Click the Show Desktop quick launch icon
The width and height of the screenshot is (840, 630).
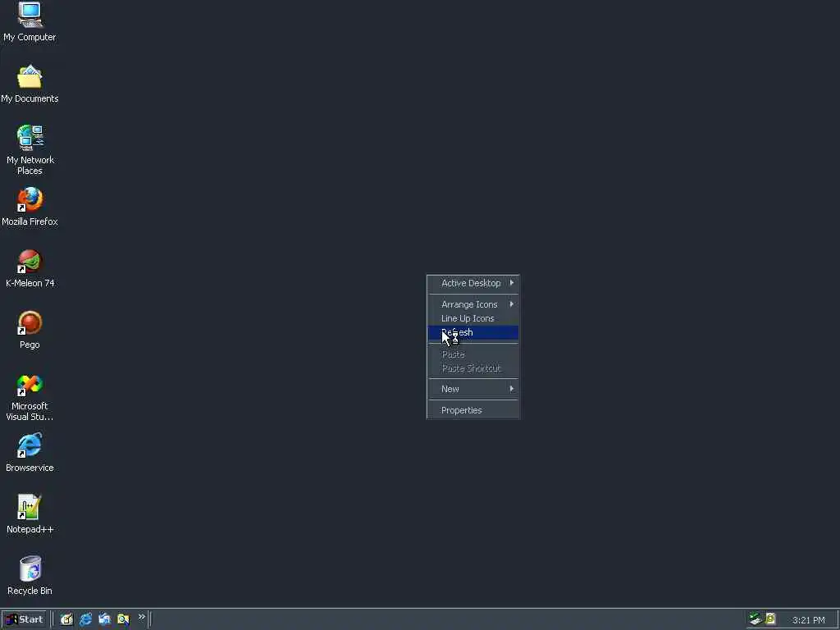coord(66,619)
